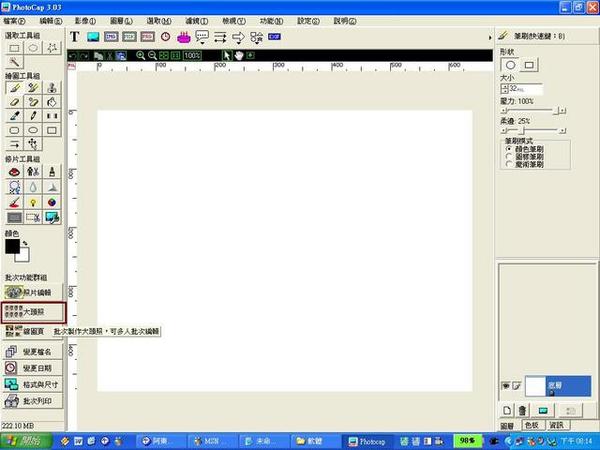Open the 圖層(L) menu
This screenshot has height=450, width=600.
pos(121,21)
